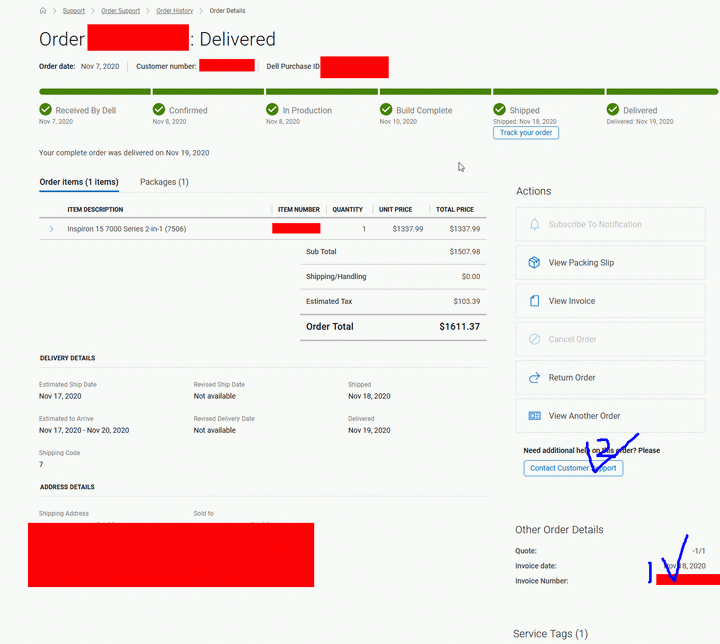Click the TOTAL PRICE column header
The width and height of the screenshot is (720, 644).
(x=455, y=209)
